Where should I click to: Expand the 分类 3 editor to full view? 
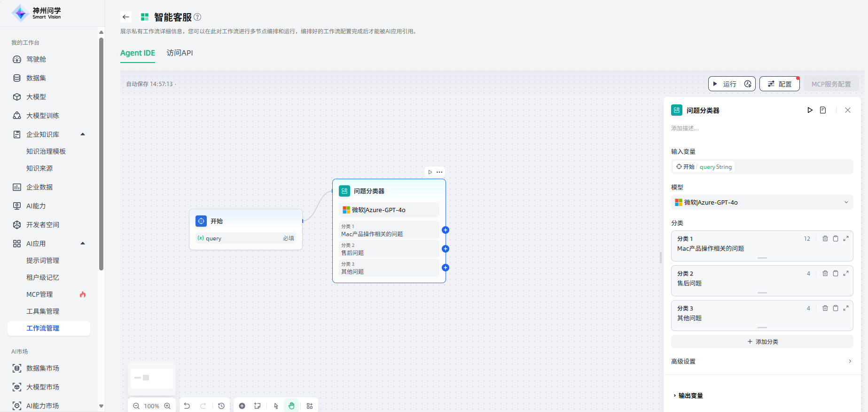click(846, 308)
